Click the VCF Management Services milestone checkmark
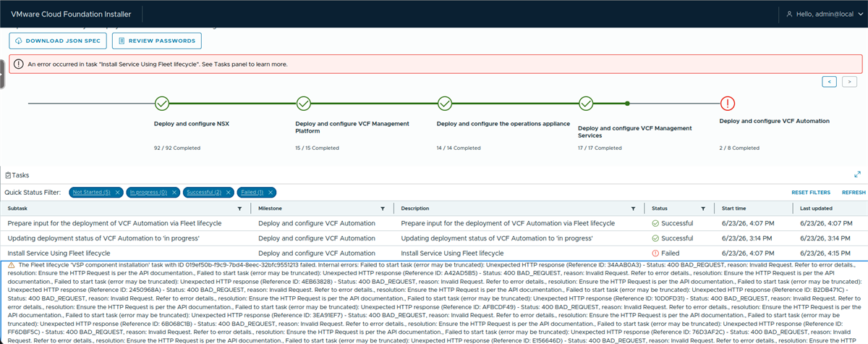 [x=586, y=104]
